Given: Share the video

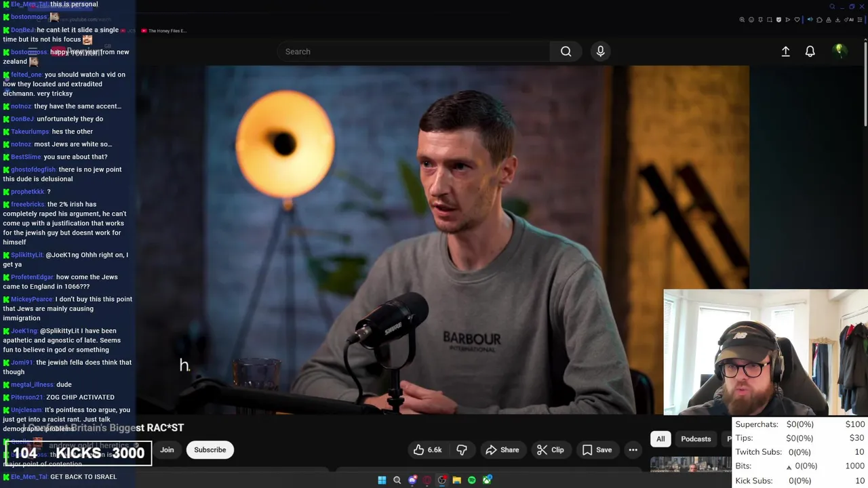Looking at the screenshot, I should click(x=502, y=450).
